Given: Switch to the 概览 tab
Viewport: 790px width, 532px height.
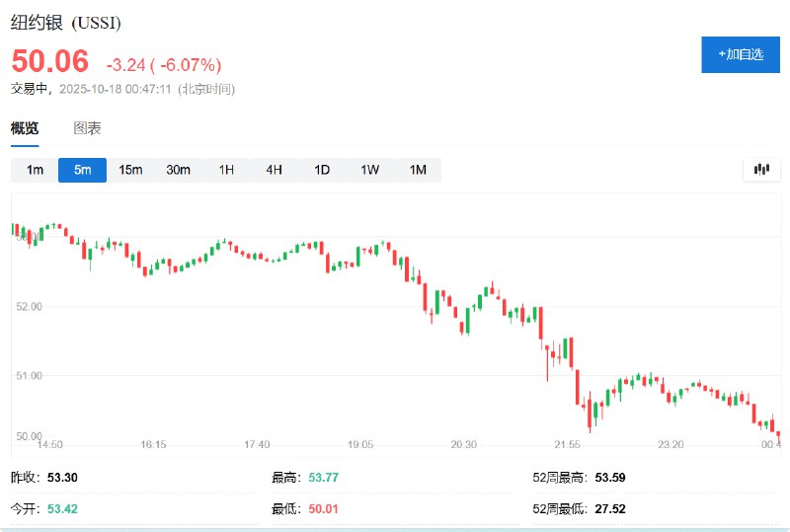Looking at the screenshot, I should click(x=25, y=128).
